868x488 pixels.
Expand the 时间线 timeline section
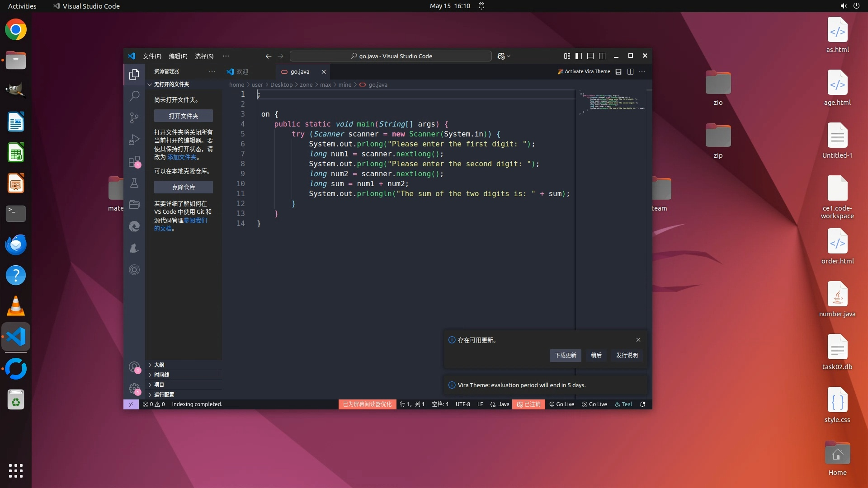(161, 375)
